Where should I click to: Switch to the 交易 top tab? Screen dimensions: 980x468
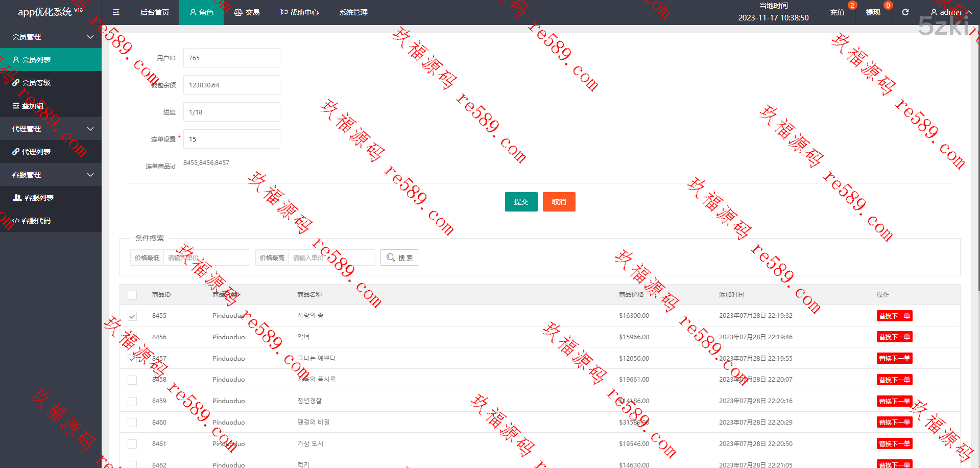(247, 12)
